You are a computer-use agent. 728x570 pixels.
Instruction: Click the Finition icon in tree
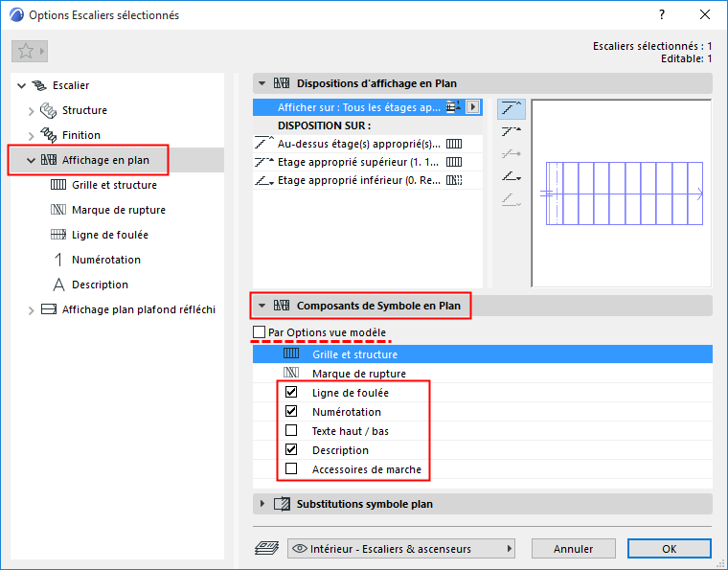tap(48, 135)
